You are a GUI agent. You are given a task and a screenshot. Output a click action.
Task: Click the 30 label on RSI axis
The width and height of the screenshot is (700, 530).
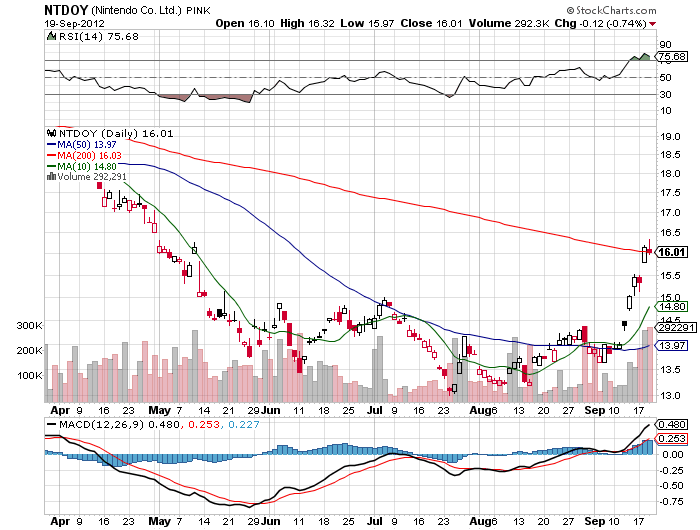click(665, 94)
